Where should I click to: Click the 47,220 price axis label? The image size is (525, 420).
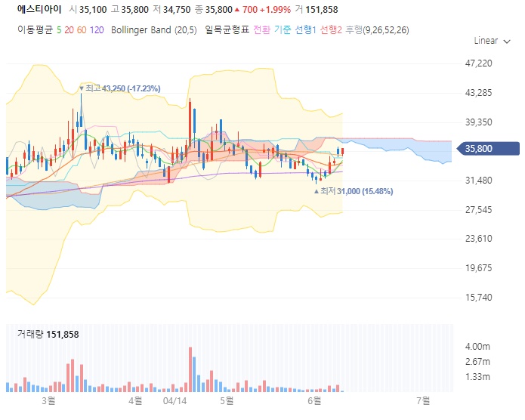[x=478, y=63]
